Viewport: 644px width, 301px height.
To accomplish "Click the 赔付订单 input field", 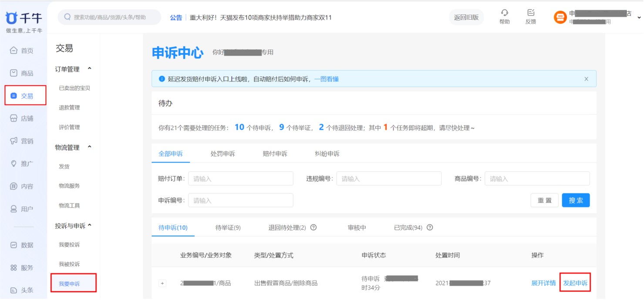I will coord(240,179).
